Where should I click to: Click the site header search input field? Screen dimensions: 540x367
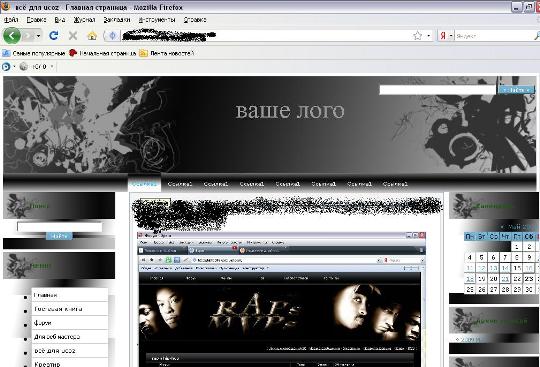click(x=437, y=90)
